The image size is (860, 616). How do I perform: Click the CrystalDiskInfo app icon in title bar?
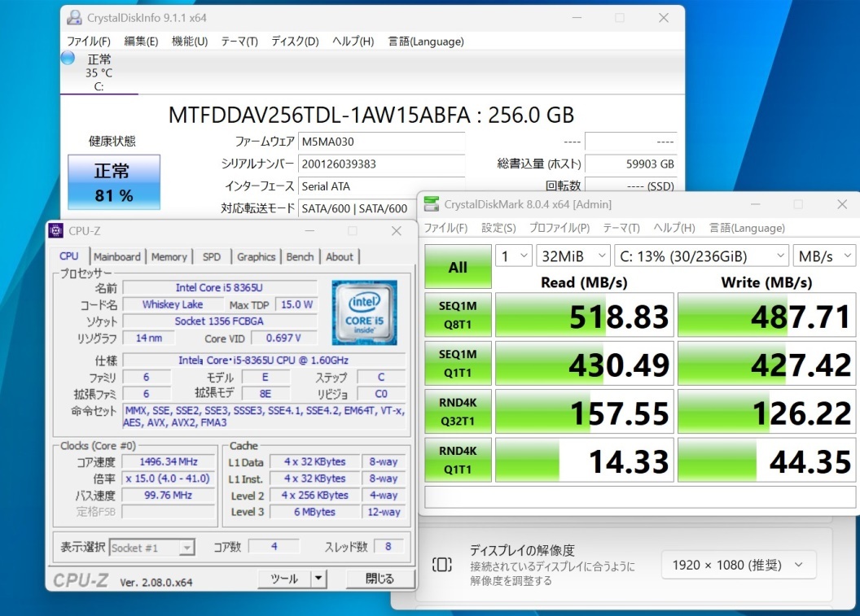[74, 18]
